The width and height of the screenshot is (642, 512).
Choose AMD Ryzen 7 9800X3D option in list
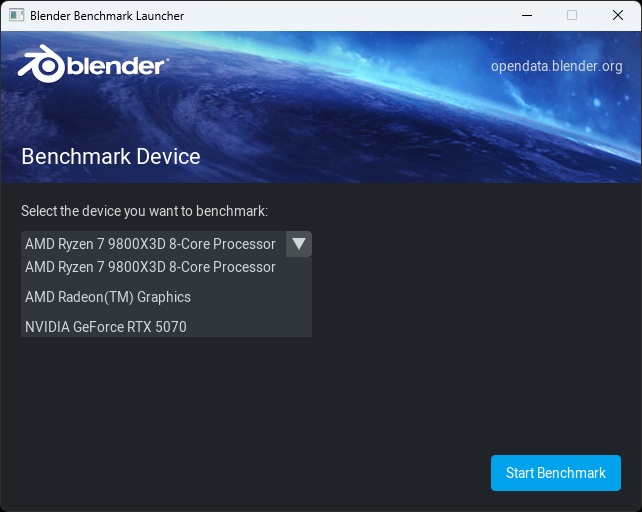pyautogui.click(x=166, y=267)
